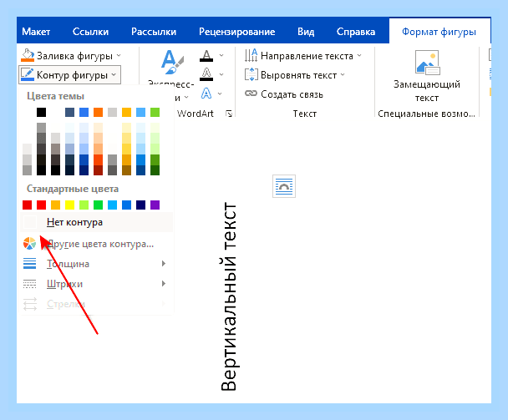This screenshot has height=420, width=508.
Task: Pick the orange theme color swatch
Action: click(x=98, y=113)
